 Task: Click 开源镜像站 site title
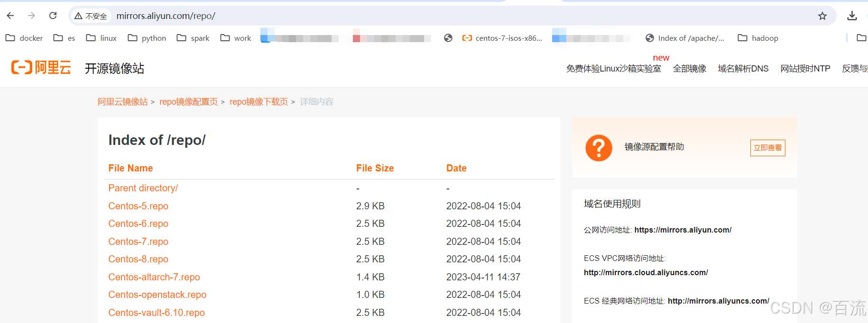[x=114, y=69]
